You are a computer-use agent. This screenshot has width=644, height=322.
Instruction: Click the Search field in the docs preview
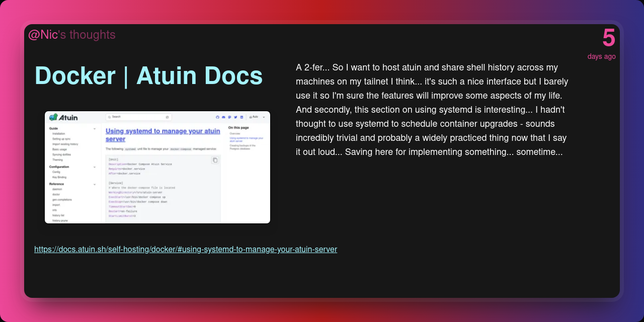[x=138, y=117]
